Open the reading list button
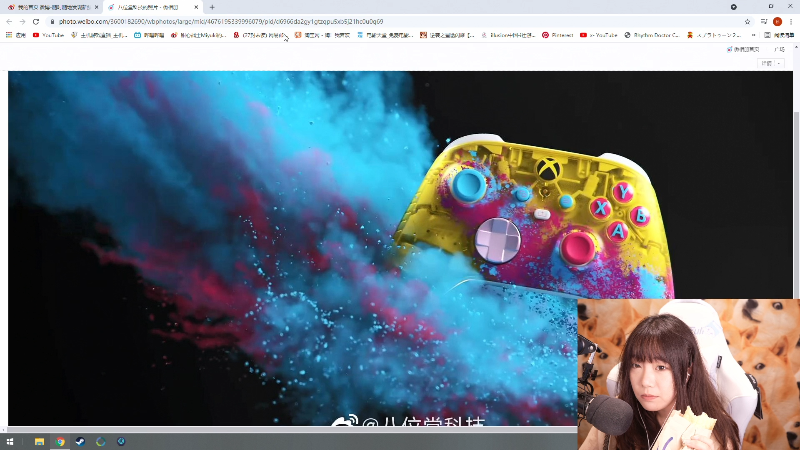This screenshot has width=800, height=450. point(779,35)
